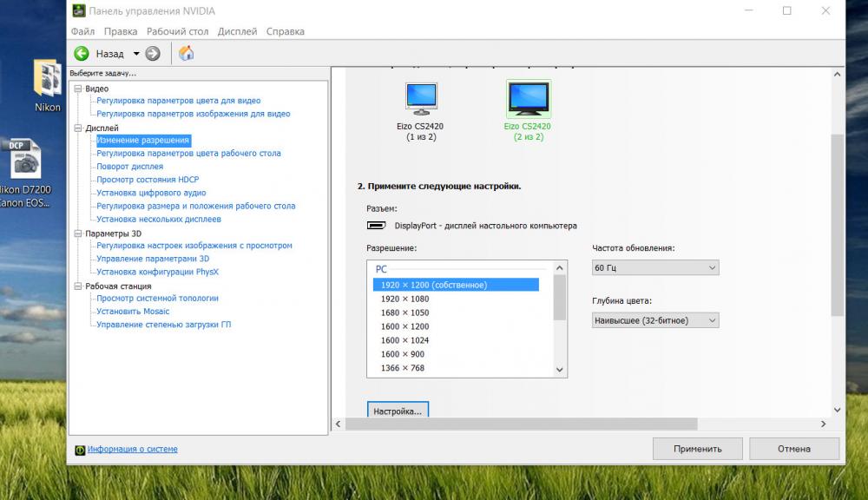Open Информация о системе link
This screenshot has width=868, height=500.
point(132,449)
